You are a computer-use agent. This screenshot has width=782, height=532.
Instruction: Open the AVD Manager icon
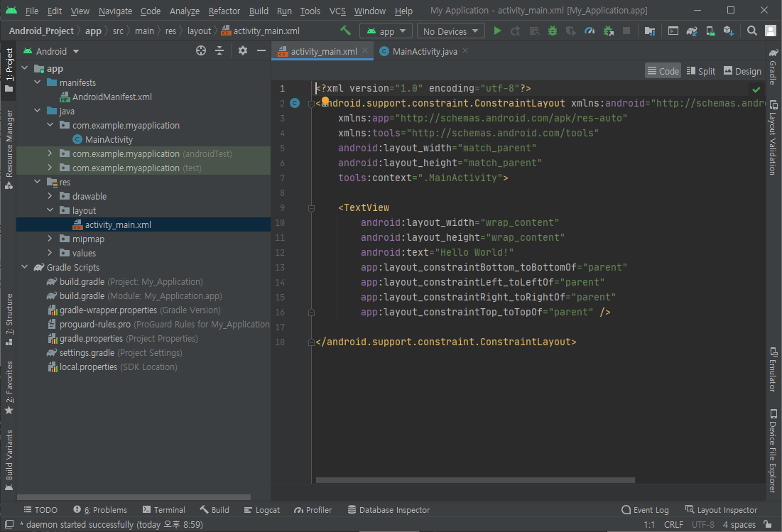tap(710, 31)
